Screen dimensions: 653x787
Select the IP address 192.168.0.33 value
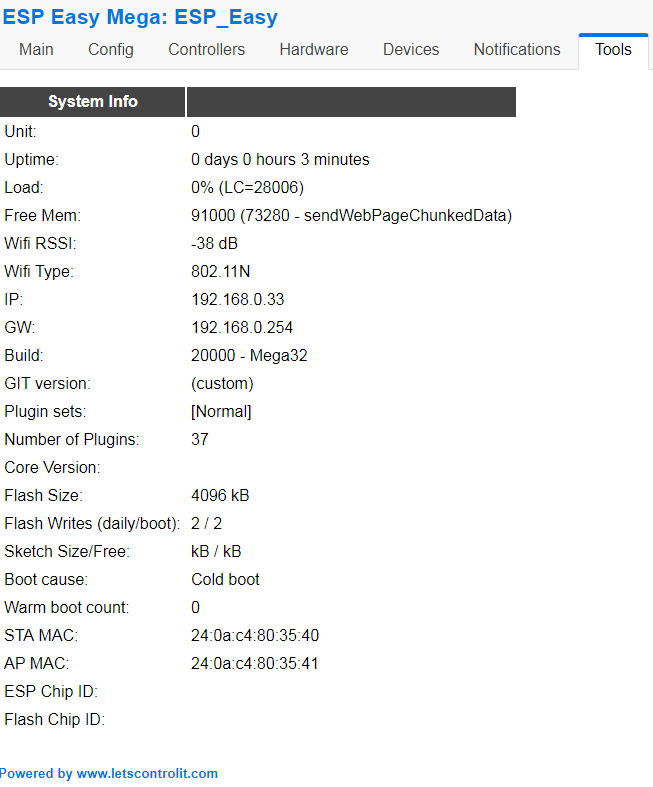pos(237,300)
